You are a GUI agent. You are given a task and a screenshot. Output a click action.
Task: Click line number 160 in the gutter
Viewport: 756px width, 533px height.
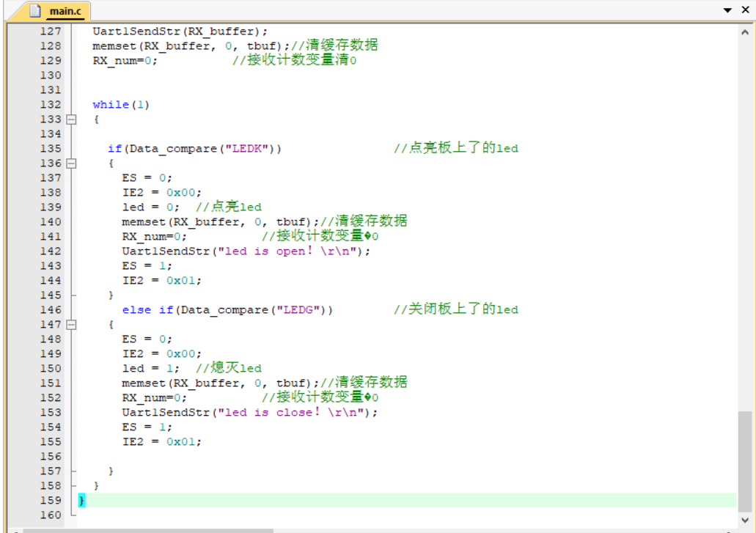coord(50,515)
